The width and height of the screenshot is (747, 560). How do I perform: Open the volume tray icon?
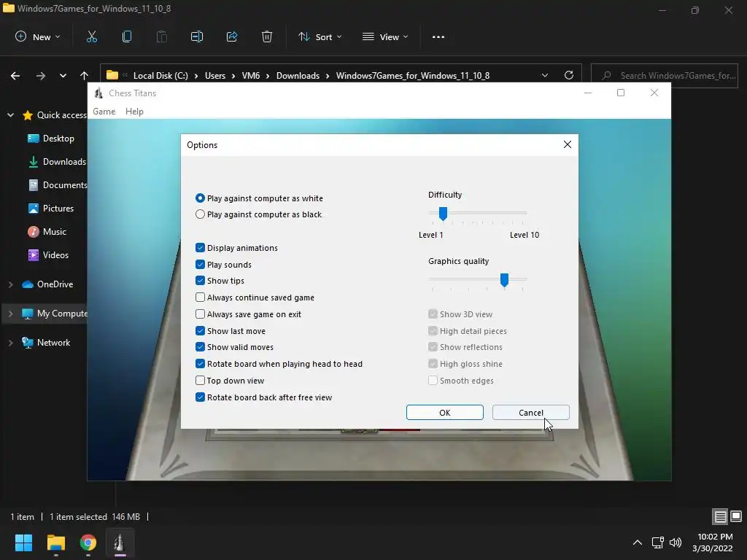click(x=676, y=542)
